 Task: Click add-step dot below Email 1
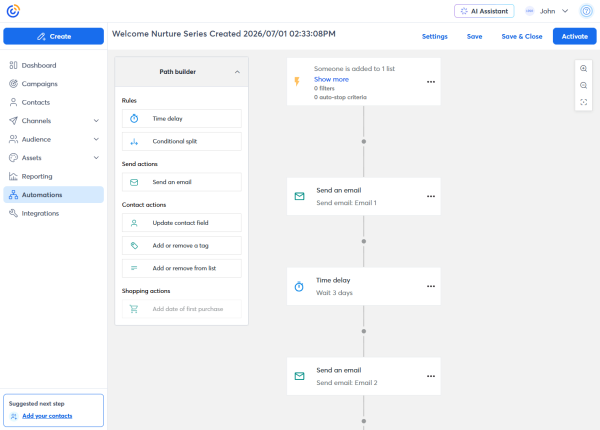click(x=364, y=241)
